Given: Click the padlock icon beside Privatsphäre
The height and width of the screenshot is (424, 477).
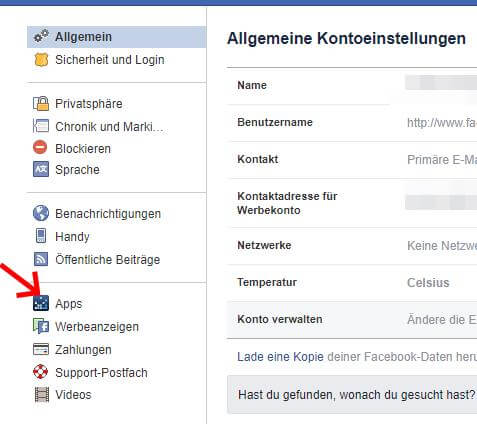Looking at the screenshot, I should coord(41,103).
